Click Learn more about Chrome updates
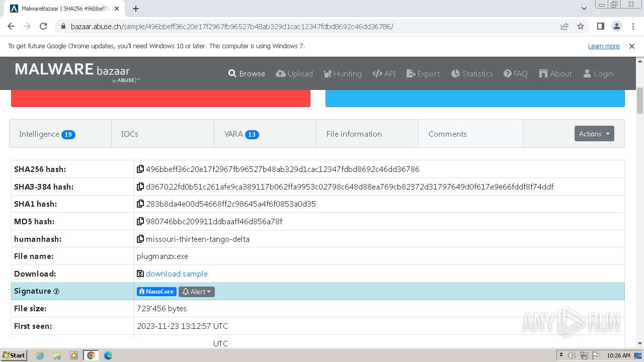This screenshot has width=644, height=362. pos(604,46)
